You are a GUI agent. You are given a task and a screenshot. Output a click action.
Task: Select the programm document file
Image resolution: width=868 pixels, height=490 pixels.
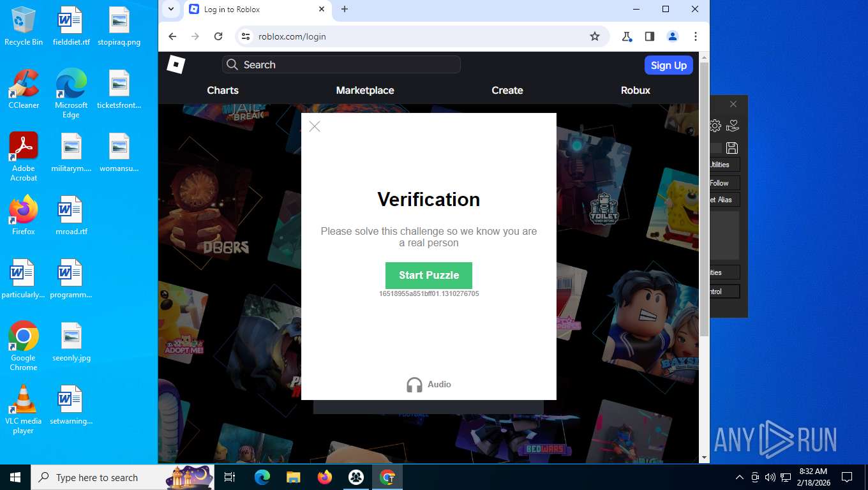pos(71,279)
